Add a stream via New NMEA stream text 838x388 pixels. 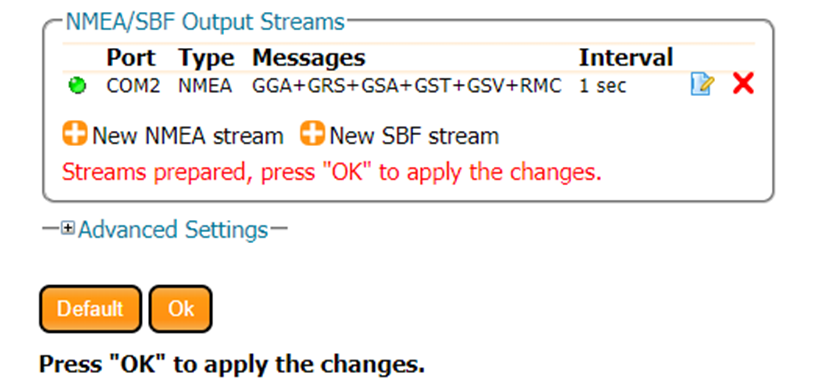188,136
